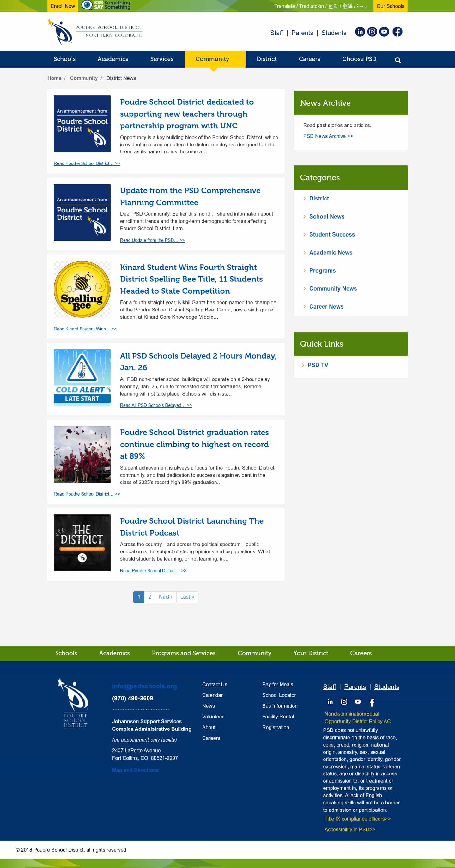Select the Community News category
Viewport: 455px width, 868px height.
coord(333,288)
